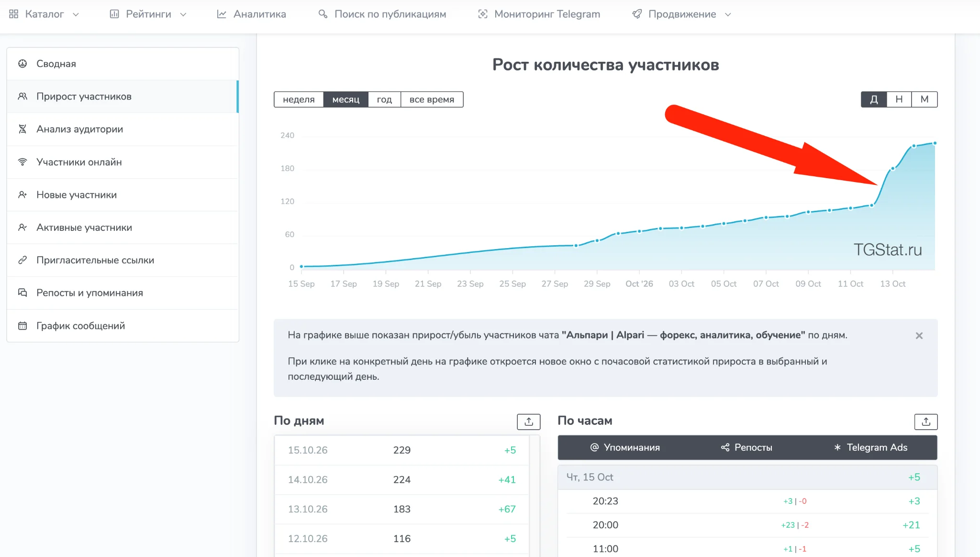Click the Каталог grid icon
Image resolution: width=980 pixels, height=557 pixels.
(14, 14)
